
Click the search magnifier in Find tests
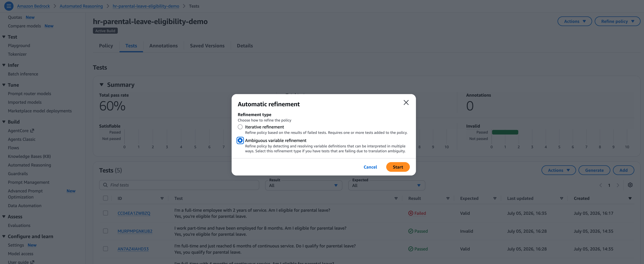105,185
